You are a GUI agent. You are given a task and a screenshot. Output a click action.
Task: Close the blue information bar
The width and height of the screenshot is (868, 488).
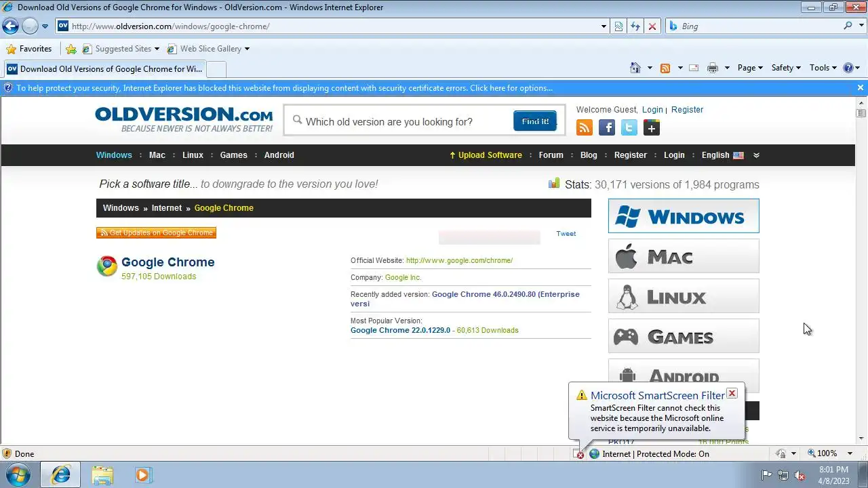pyautogui.click(x=860, y=87)
